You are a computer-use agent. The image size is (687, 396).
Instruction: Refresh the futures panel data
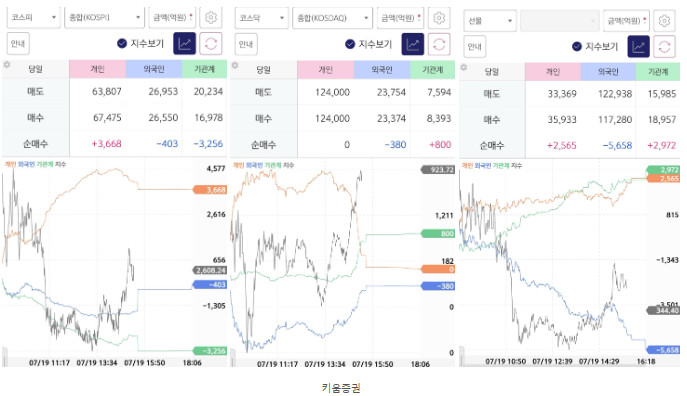pyautogui.click(x=664, y=46)
